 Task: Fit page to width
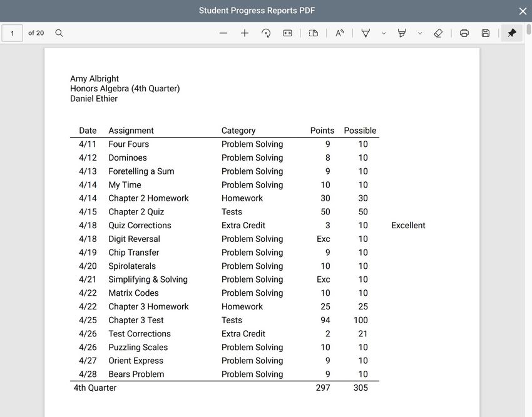tap(287, 33)
